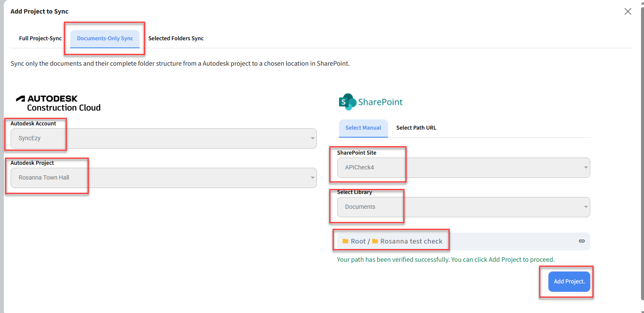Close the Add Project to Sync dialog
644x313 pixels.
[627, 11]
